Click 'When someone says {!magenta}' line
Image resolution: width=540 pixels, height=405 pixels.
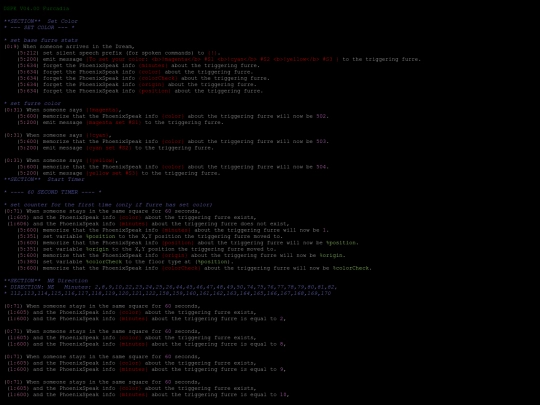click(63, 110)
